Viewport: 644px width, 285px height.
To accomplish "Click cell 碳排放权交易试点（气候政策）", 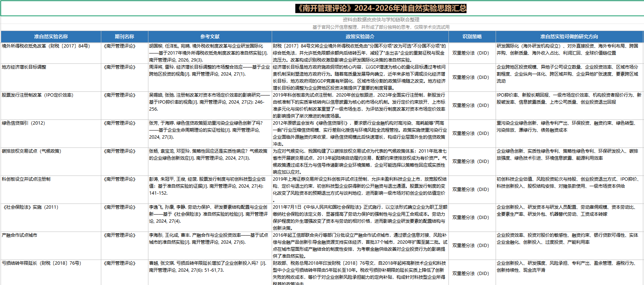I will [51, 161].
